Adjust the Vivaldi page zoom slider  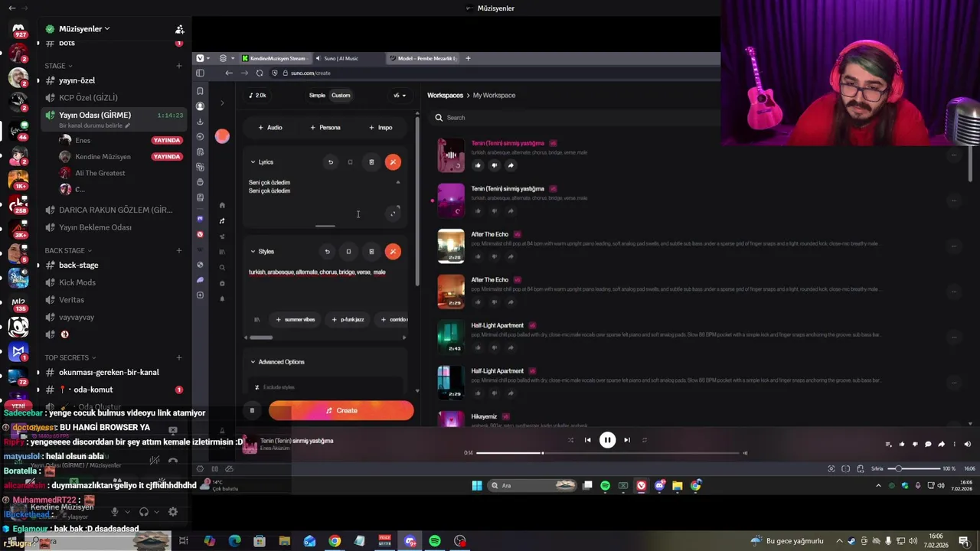(916, 468)
